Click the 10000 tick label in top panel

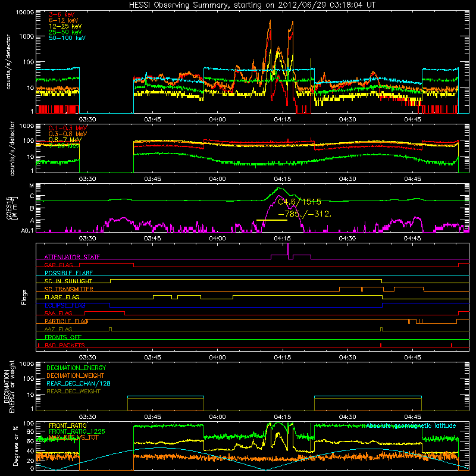[25, 12]
